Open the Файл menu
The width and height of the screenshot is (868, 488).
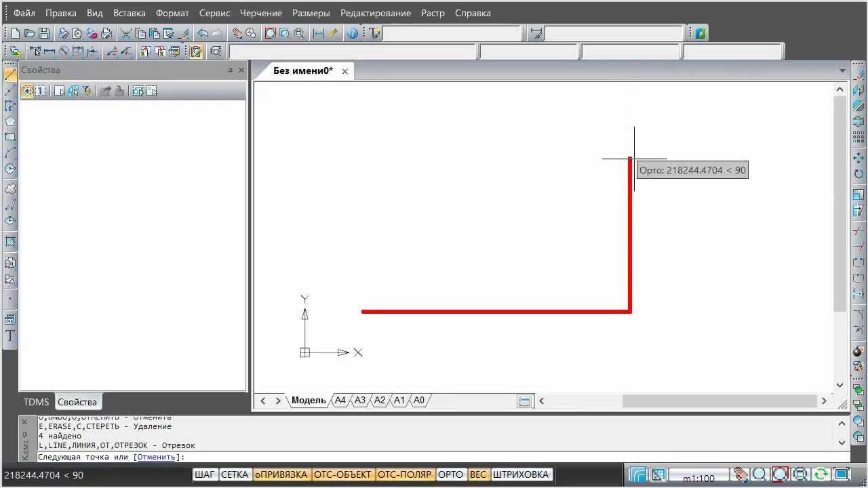(x=24, y=13)
